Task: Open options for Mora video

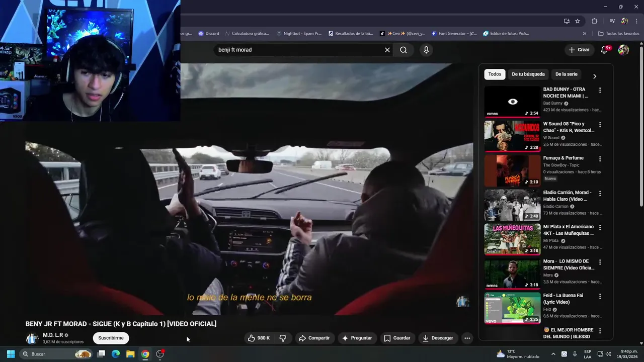Action: 600,262
